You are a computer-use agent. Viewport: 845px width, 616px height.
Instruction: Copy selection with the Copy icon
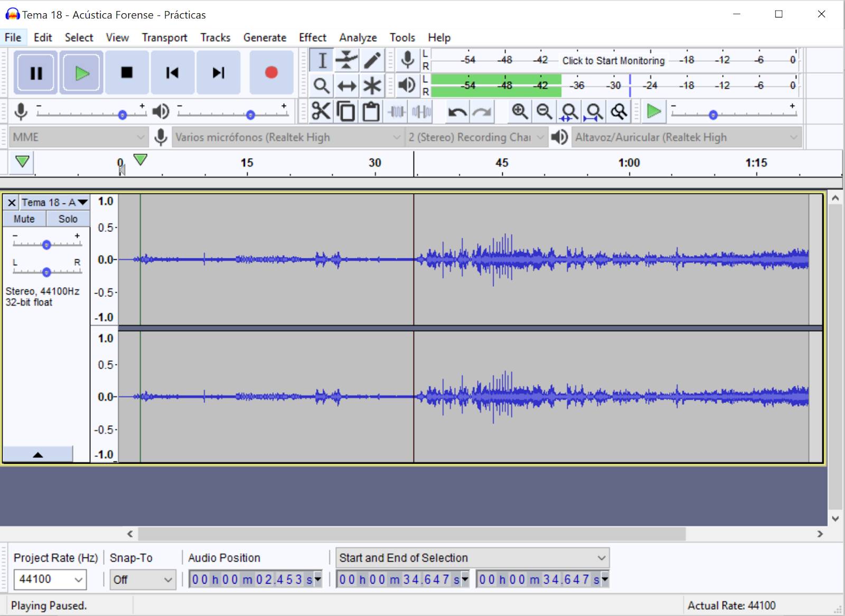tap(346, 111)
